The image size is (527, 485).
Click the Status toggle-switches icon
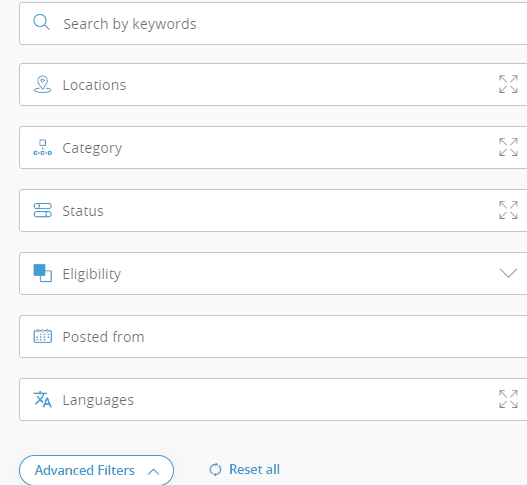[43, 210]
